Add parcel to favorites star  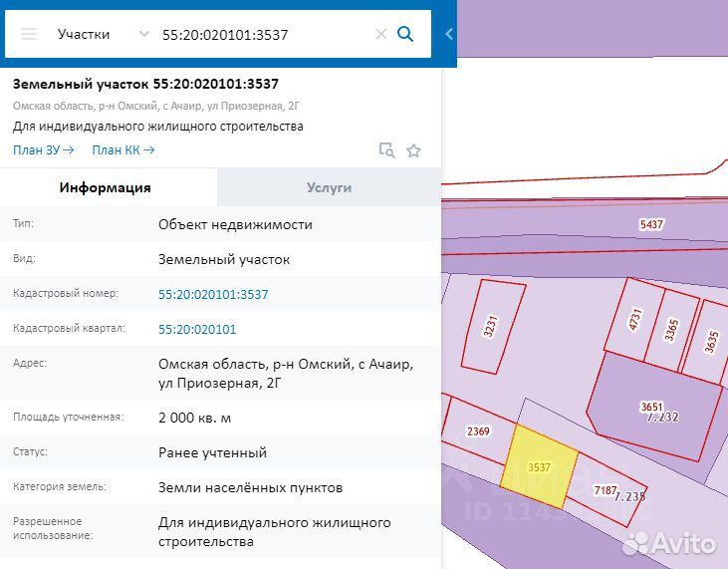click(413, 150)
